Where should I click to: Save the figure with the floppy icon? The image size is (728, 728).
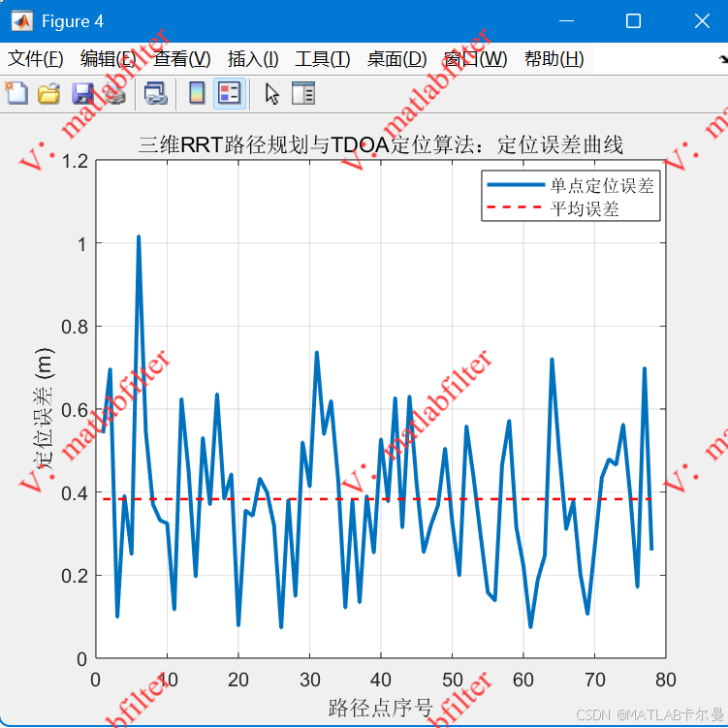click(82, 93)
